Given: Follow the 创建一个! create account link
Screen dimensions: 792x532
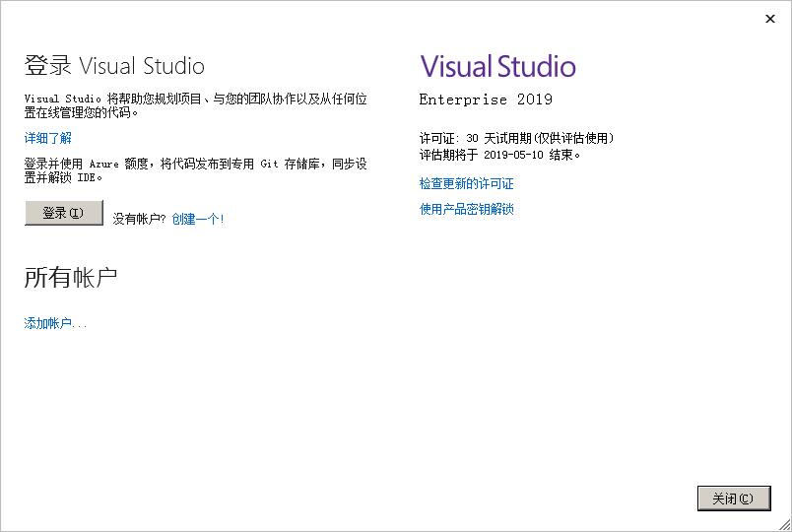Looking at the screenshot, I should (x=197, y=219).
